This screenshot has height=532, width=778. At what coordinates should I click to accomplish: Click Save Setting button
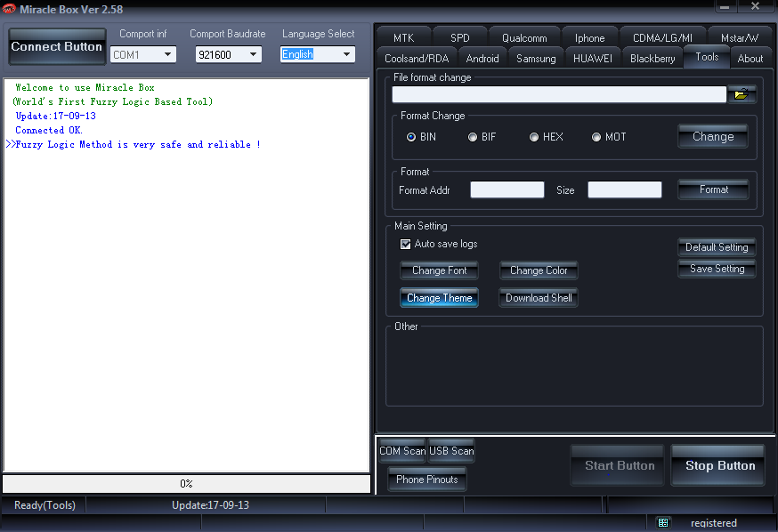coord(717,269)
